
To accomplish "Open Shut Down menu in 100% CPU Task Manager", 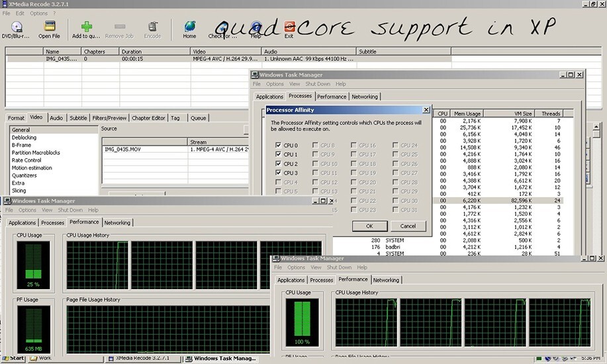I will click(339, 267).
